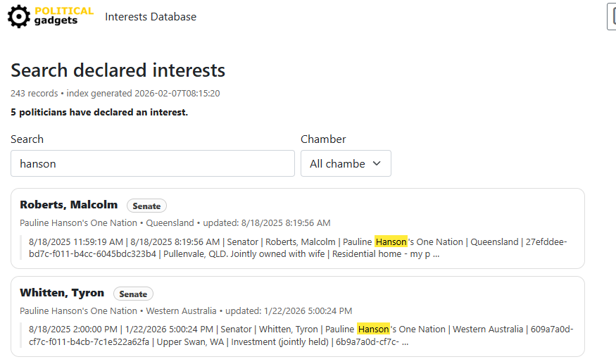This screenshot has height=364, width=616.
Task: Open the Roberts, Malcolm result card
Action: (297, 228)
